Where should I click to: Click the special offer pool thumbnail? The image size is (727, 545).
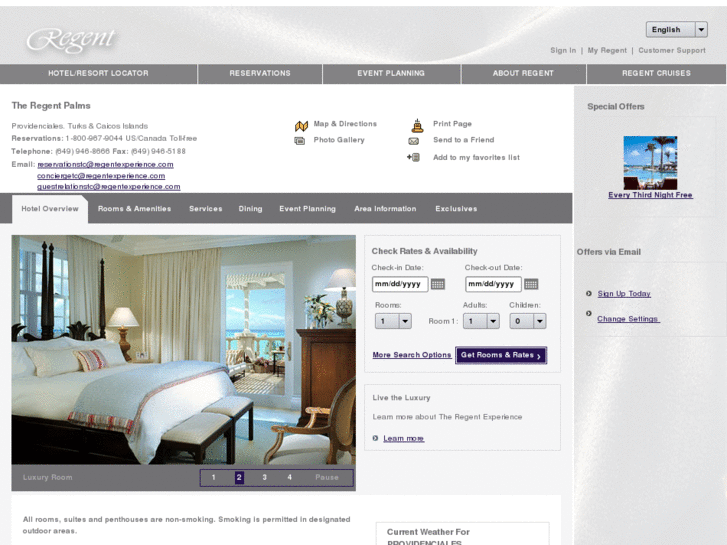tap(650, 162)
